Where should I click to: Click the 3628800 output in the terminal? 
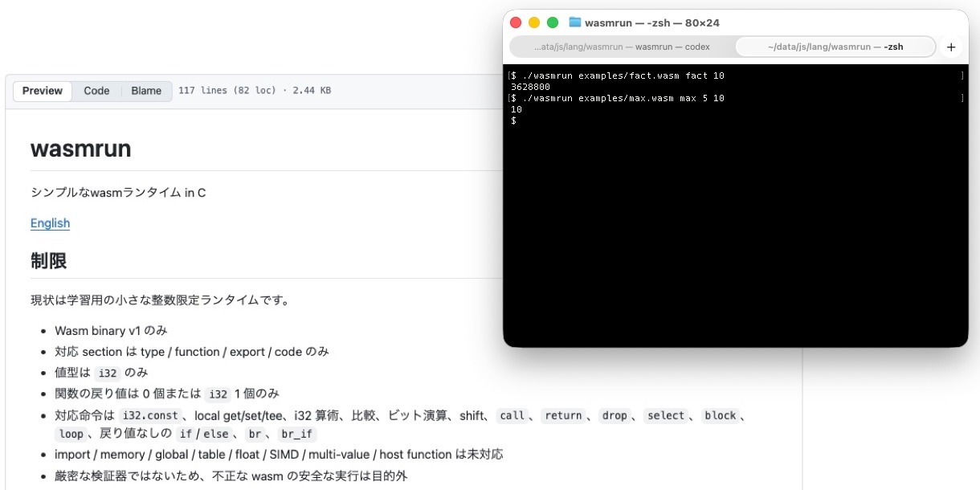click(530, 87)
